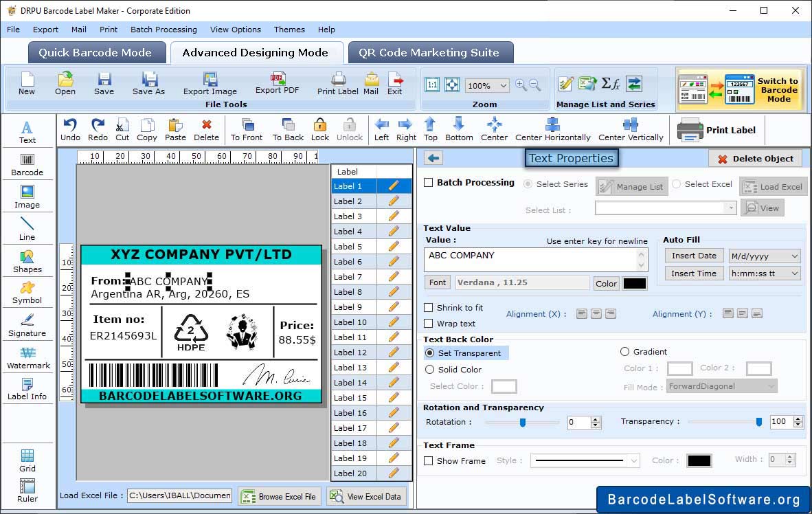812x514 pixels.
Task: Select the Set Transparent radio button
Action: click(x=430, y=353)
